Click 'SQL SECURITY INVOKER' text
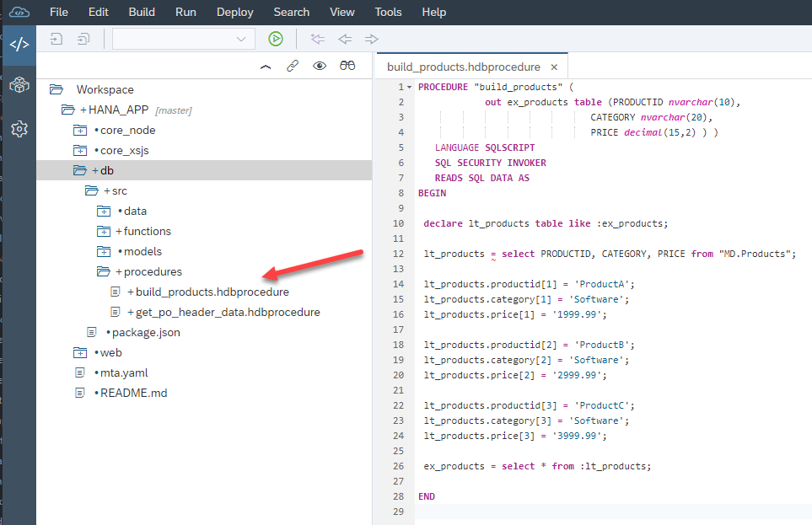 491,163
